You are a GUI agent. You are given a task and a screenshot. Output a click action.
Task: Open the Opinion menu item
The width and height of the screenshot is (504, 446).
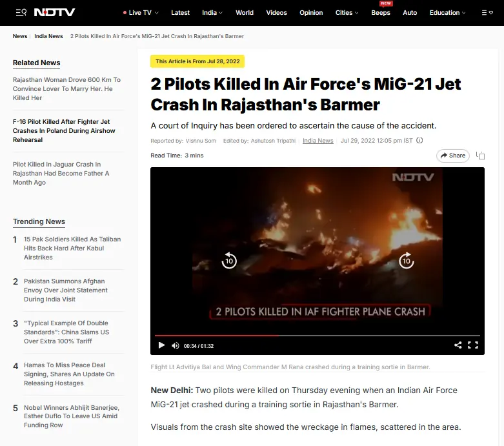point(311,12)
